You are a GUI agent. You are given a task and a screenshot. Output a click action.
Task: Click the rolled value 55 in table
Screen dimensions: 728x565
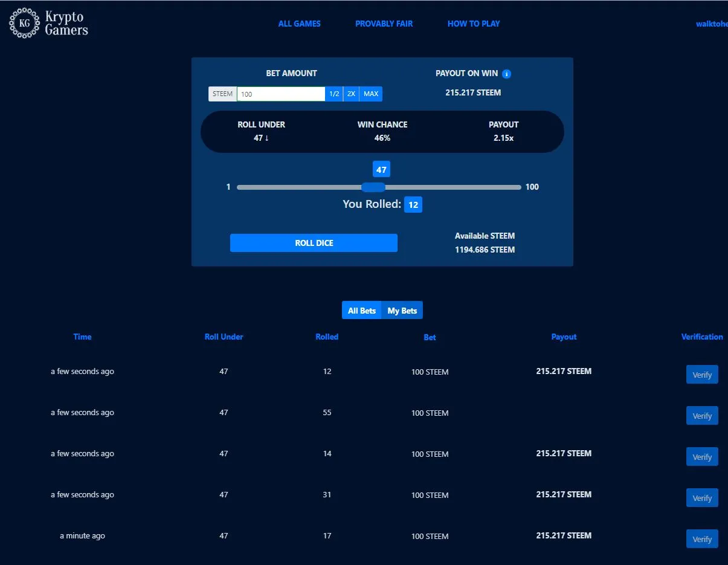tap(327, 413)
